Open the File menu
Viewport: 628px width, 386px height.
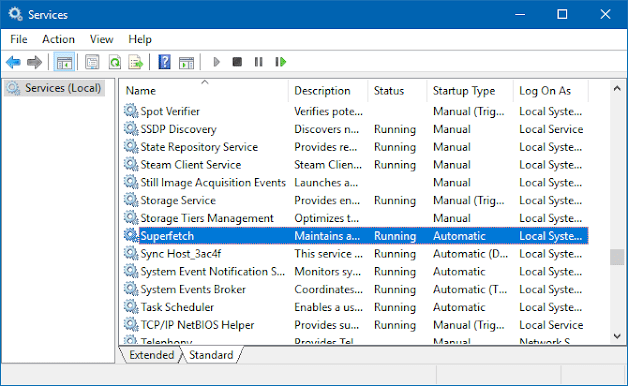pyautogui.click(x=18, y=39)
